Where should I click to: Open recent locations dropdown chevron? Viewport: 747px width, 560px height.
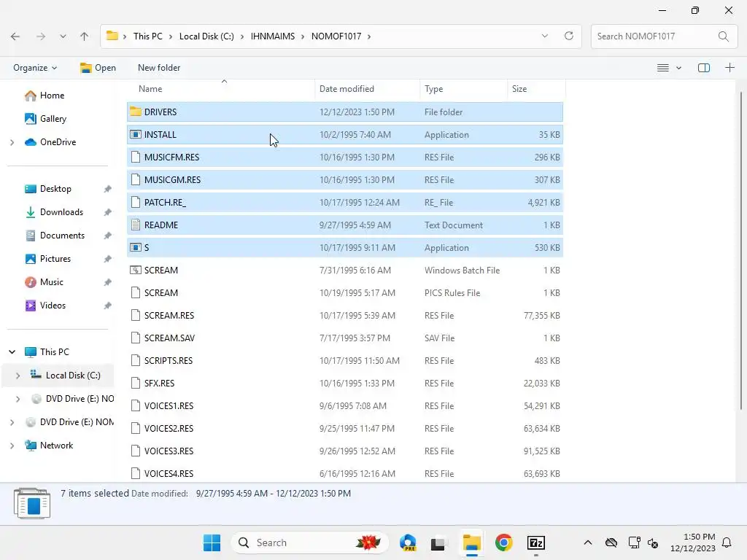pyautogui.click(x=63, y=36)
